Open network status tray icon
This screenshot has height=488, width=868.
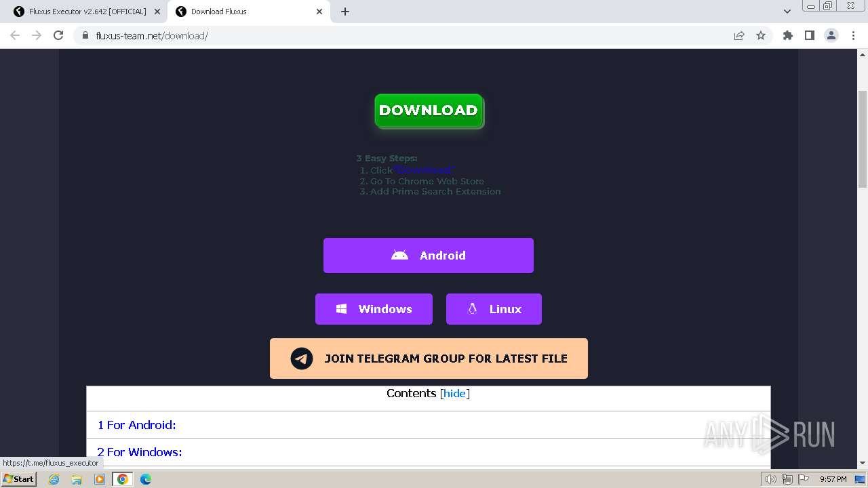pyautogui.click(x=787, y=479)
